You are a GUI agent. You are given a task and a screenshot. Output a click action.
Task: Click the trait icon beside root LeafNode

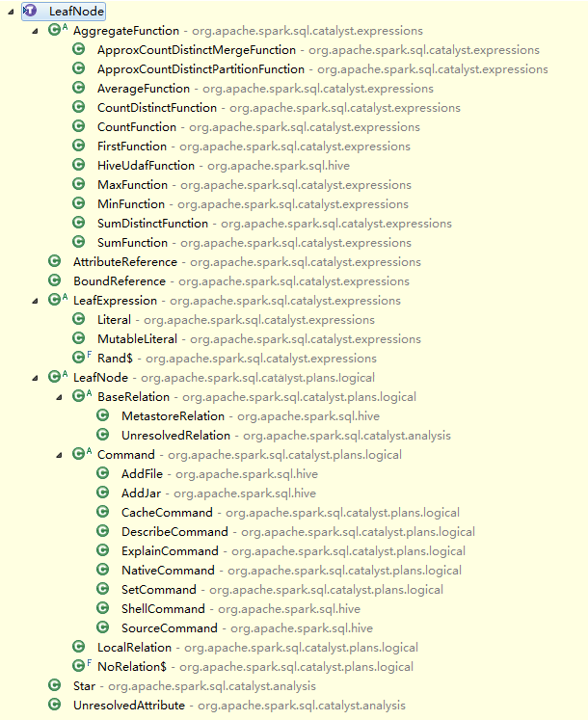pos(30,11)
